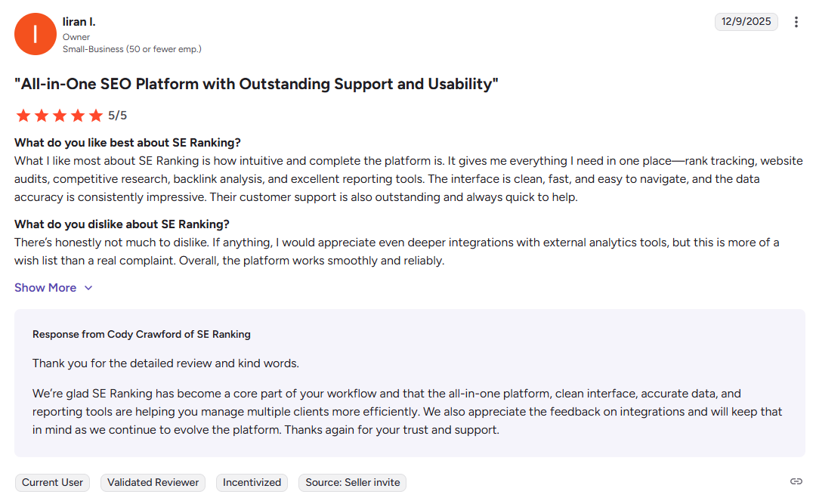Screen dimensions: 816x504
Task: Open reviewer profile liran I.
Action: coord(79,22)
